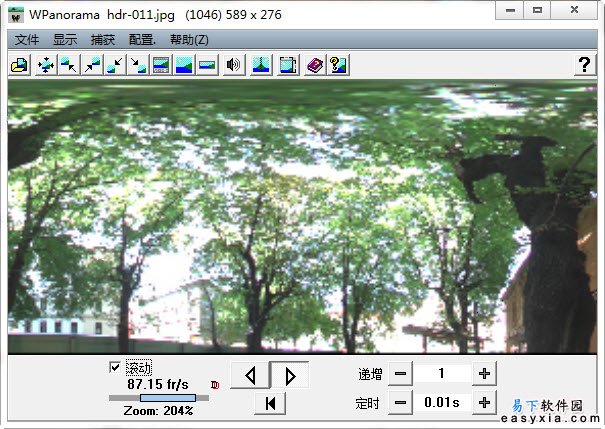Image resolution: width=605 pixels, height=429 pixels.
Task: Click the tower image toolbar icon
Action: (260, 66)
